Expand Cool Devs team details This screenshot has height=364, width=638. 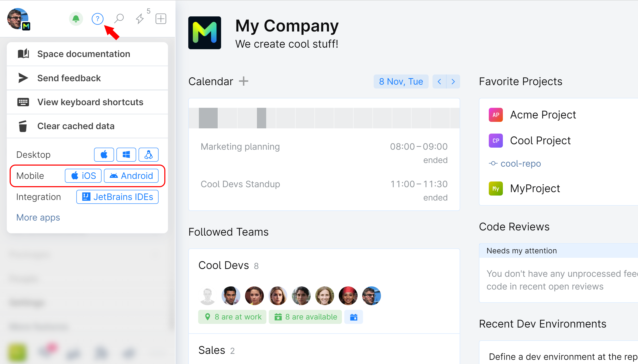[x=223, y=265]
